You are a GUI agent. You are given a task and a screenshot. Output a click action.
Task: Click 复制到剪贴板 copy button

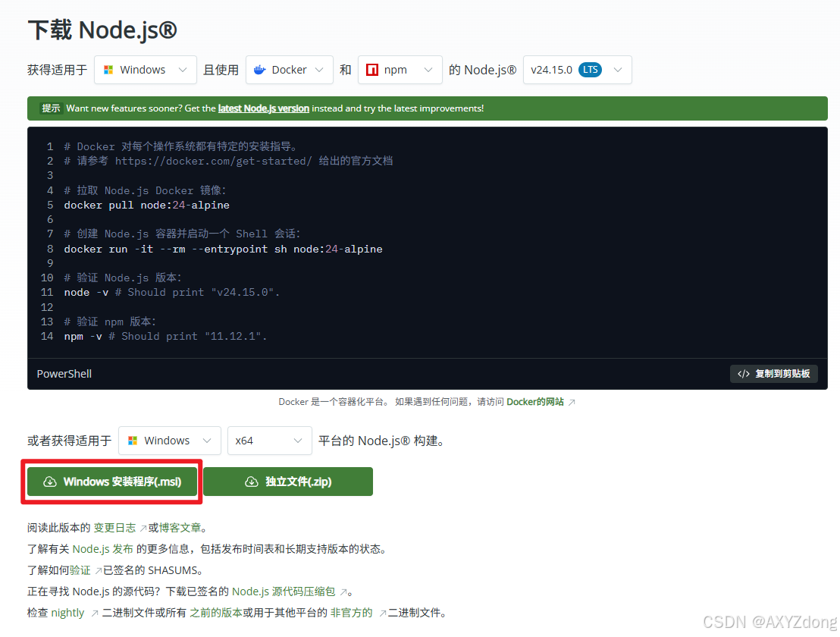773,374
